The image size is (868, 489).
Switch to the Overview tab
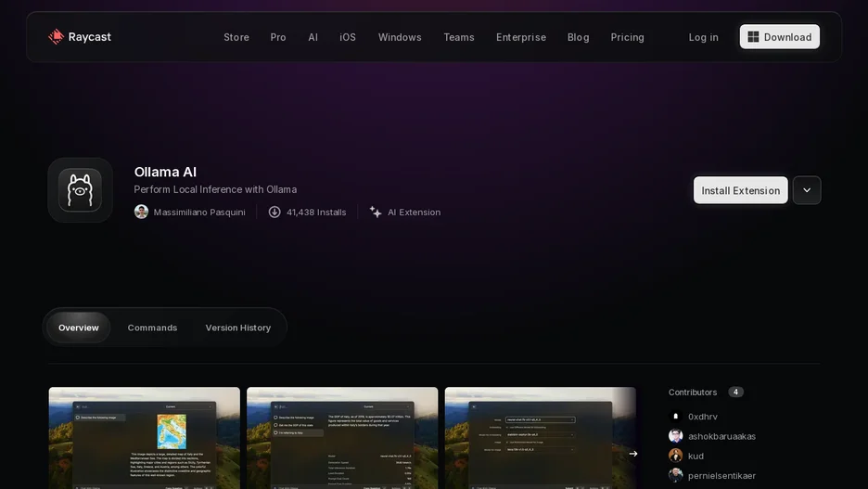click(79, 328)
